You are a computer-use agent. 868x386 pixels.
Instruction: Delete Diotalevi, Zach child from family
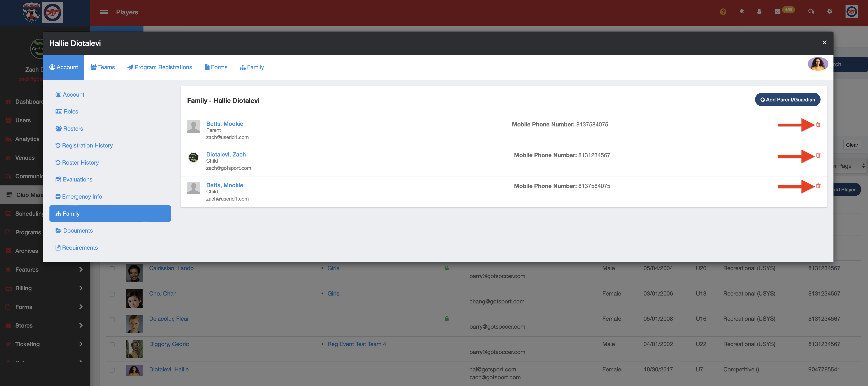[x=818, y=155]
